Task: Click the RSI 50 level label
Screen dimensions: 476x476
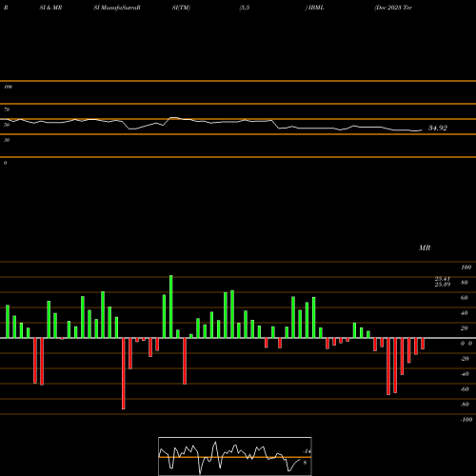Action: (7, 125)
